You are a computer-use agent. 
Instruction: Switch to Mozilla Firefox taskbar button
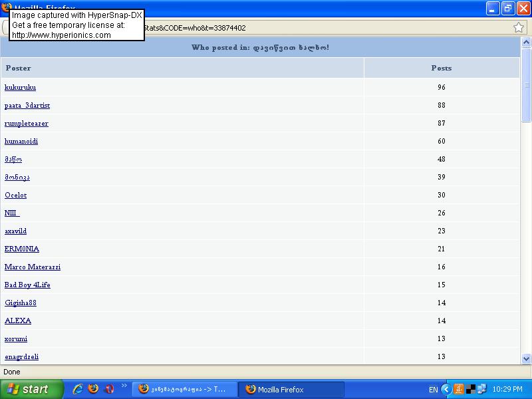[x=291, y=390]
